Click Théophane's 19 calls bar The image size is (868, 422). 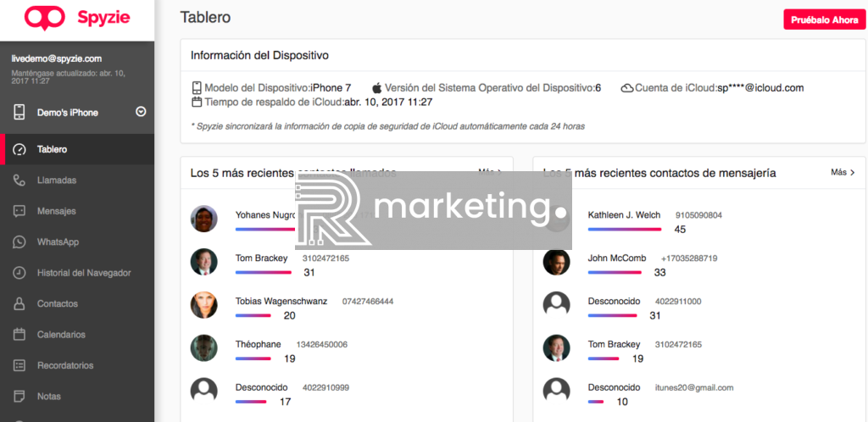click(x=253, y=358)
